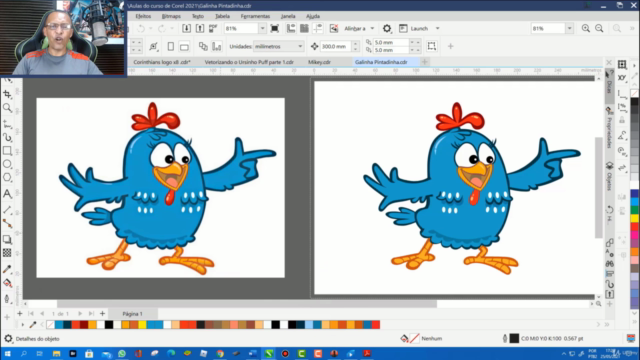Image resolution: width=640 pixels, height=360 pixels.
Task: Pick the yellow swatch in bottom palette
Action: pyautogui.click(x=142, y=325)
